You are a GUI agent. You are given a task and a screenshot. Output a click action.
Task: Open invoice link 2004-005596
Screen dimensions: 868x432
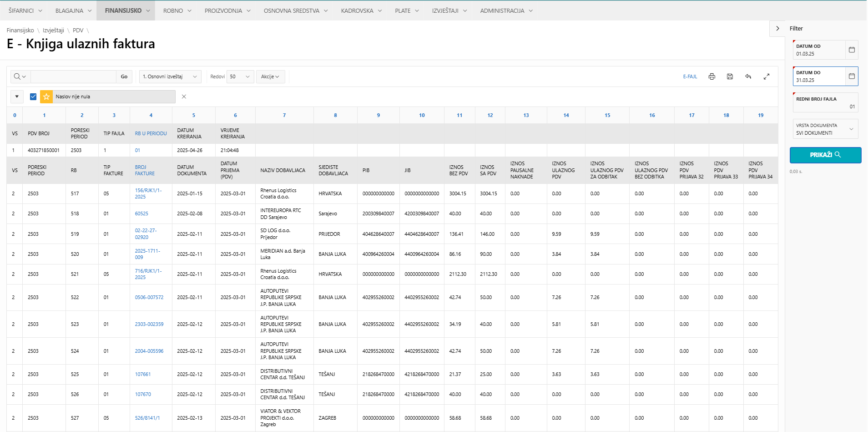point(149,351)
